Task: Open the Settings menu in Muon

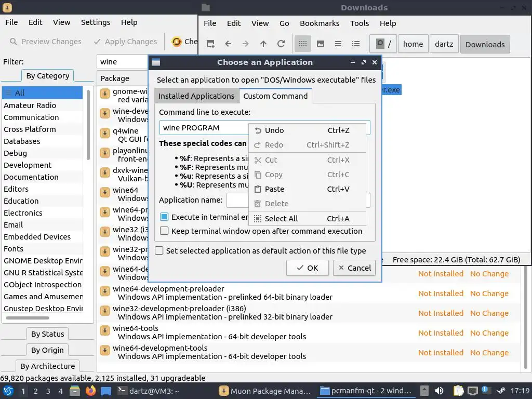Action: click(96, 22)
